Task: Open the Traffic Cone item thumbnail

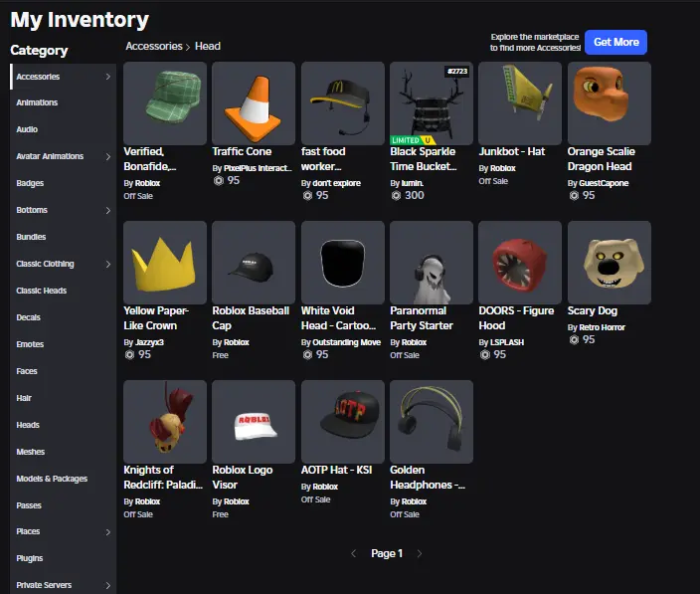Action: (254, 103)
